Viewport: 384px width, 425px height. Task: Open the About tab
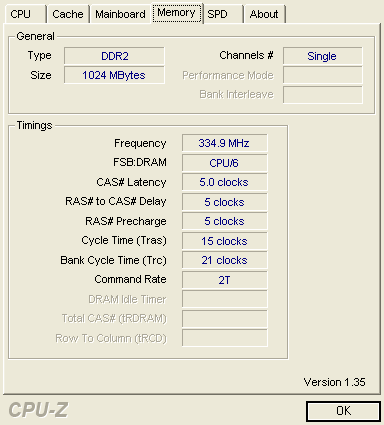(x=264, y=14)
